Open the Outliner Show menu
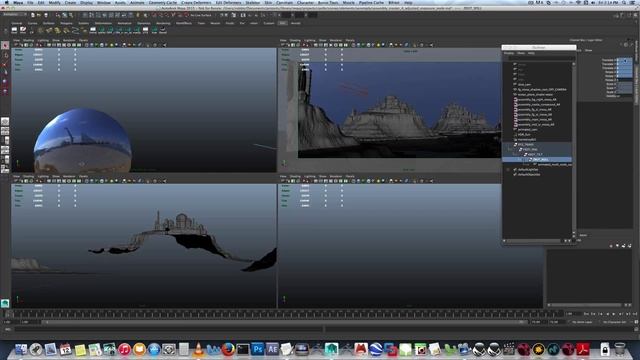This screenshot has height=360, width=640. [521, 53]
